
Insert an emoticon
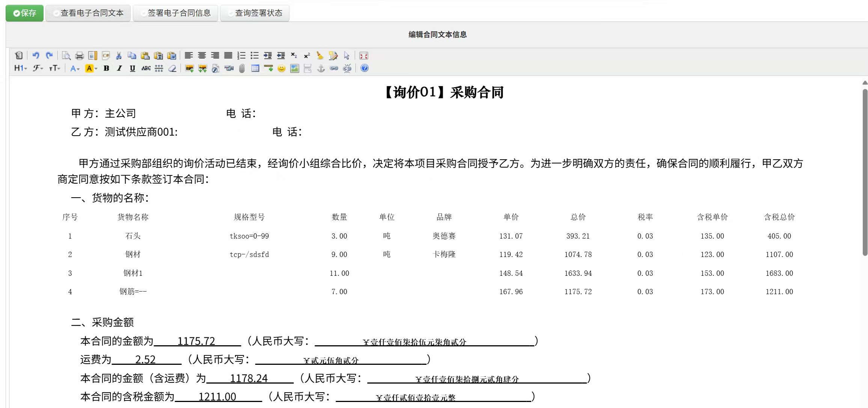pyautogui.click(x=281, y=68)
